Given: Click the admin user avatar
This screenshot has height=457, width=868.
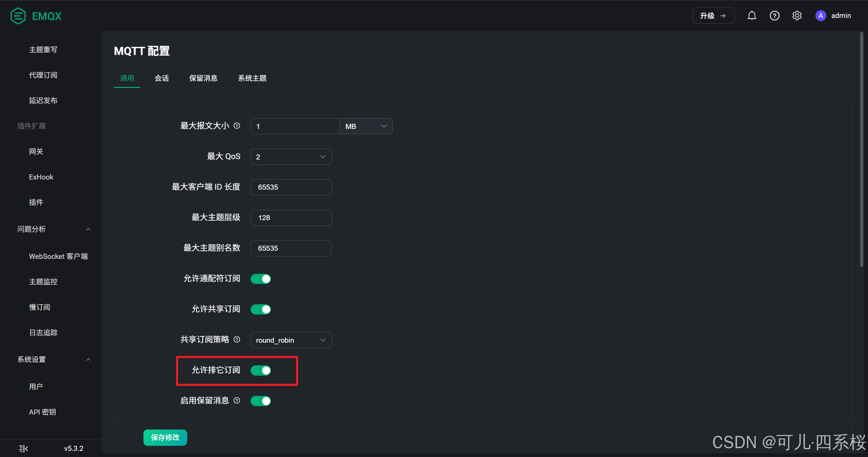Looking at the screenshot, I should [821, 16].
